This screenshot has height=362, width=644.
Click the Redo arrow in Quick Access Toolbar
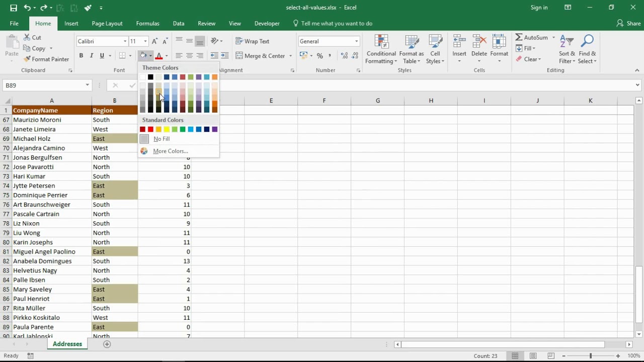[x=44, y=8]
